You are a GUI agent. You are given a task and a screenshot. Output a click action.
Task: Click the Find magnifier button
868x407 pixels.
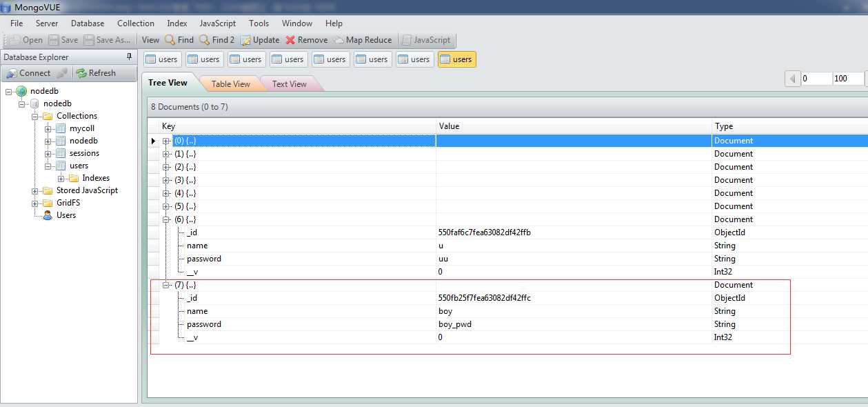coord(179,40)
